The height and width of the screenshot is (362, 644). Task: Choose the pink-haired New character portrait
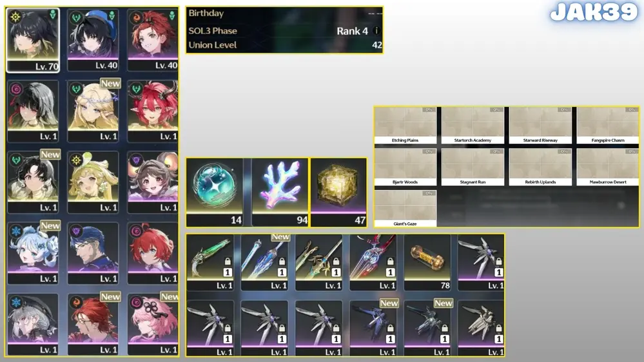click(153, 324)
